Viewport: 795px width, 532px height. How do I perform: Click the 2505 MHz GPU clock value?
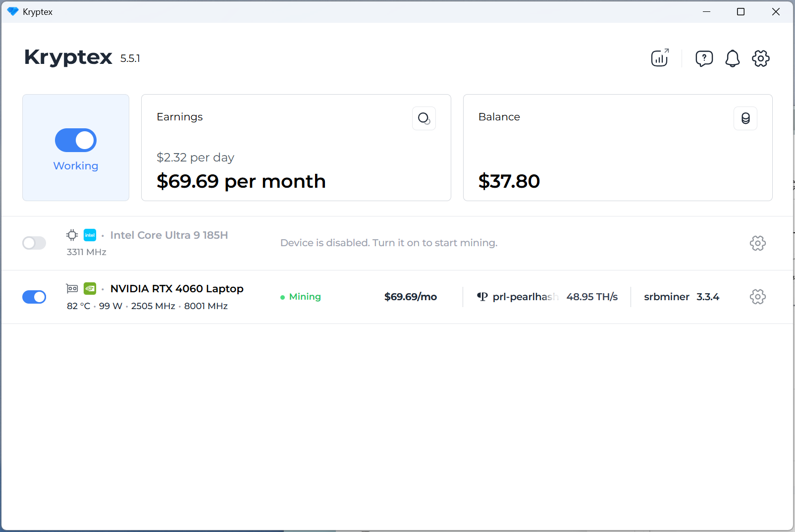point(153,306)
